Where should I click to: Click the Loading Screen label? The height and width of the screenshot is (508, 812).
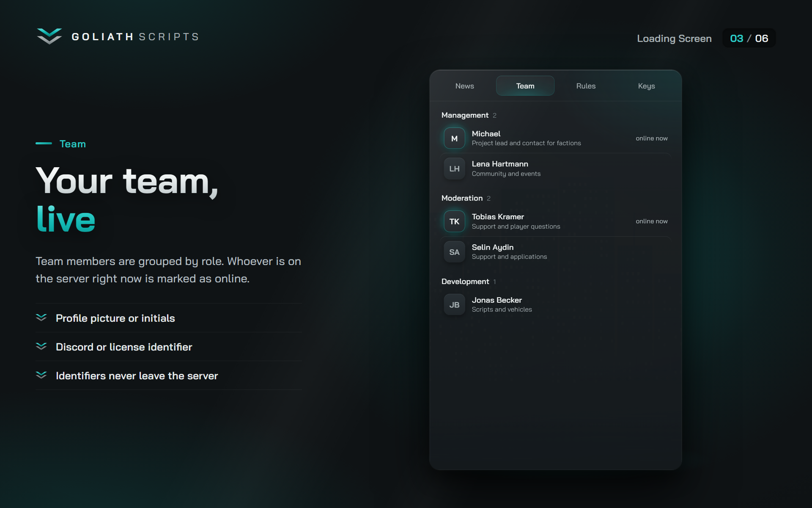coord(674,39)
